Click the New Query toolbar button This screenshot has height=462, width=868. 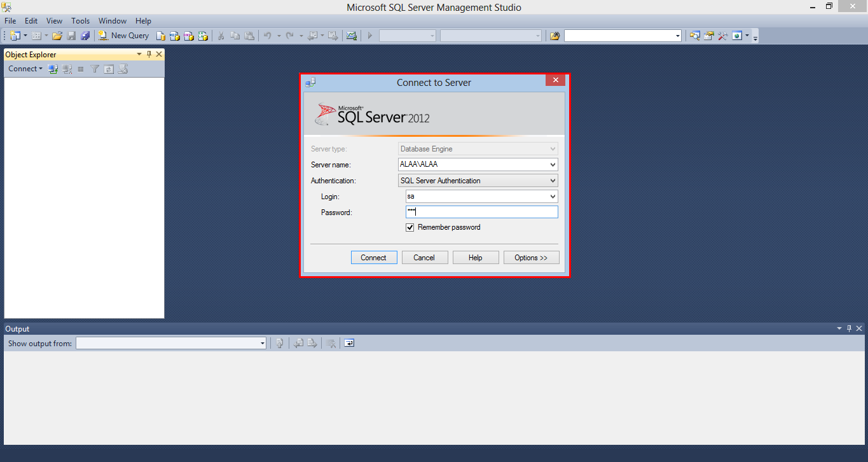[x=124, y=36]
